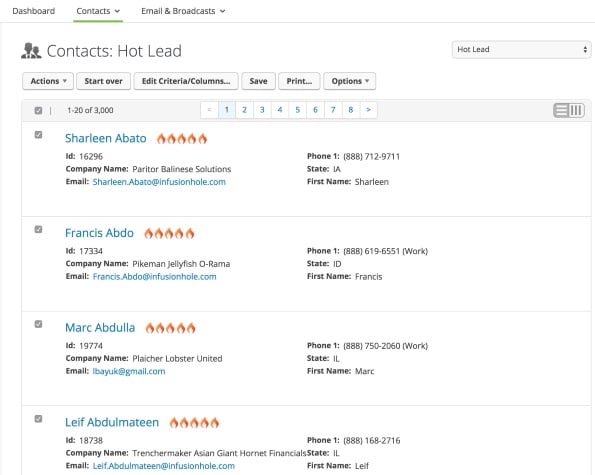The height and width of the screenshot is (475, 595).
Task: Click Id value 16296
Action: pyautogui.click(x=91, y=157)
